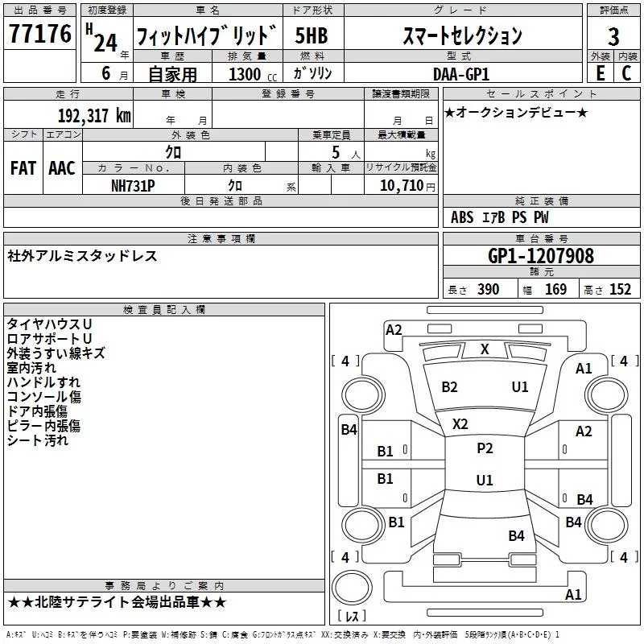Click the 北陸サテライト会場出品車 notice text
Viewport: 644px width, 644px height.
click(x=117, y=602)
